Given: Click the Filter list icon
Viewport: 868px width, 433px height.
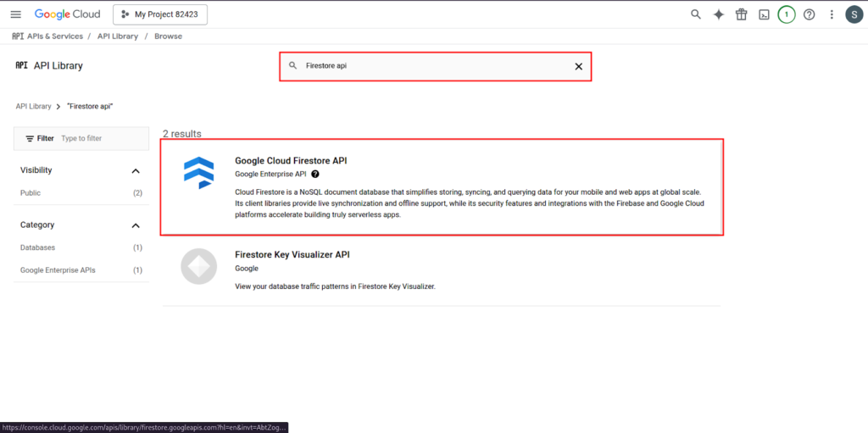Looking at the screenshot, I should (x=30, y=138).
